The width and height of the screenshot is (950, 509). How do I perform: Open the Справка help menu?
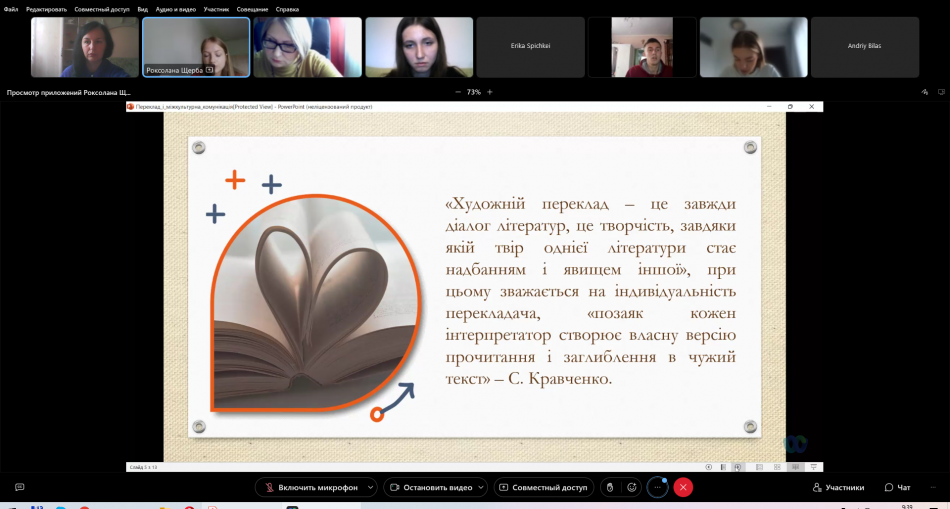(287, 9)
